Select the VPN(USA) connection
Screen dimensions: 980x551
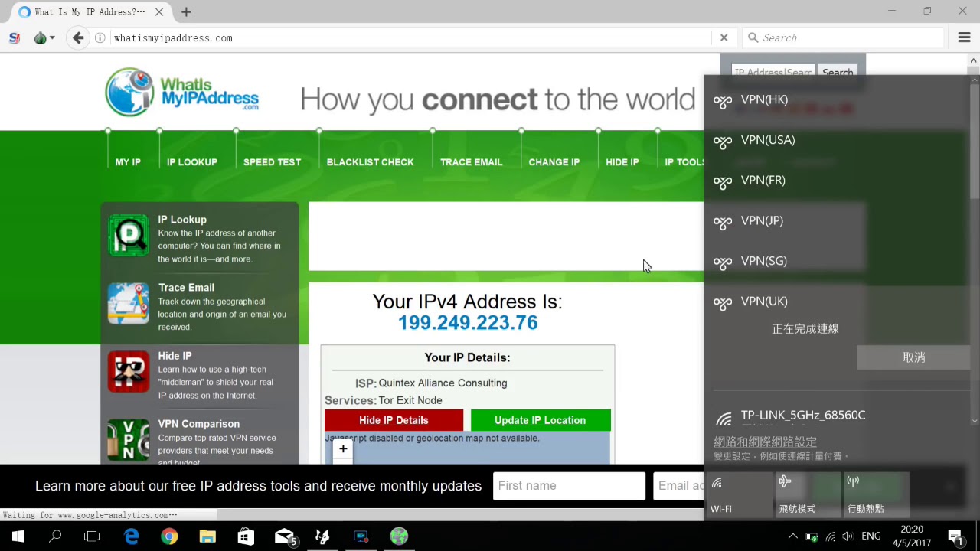tap(837, 141)
